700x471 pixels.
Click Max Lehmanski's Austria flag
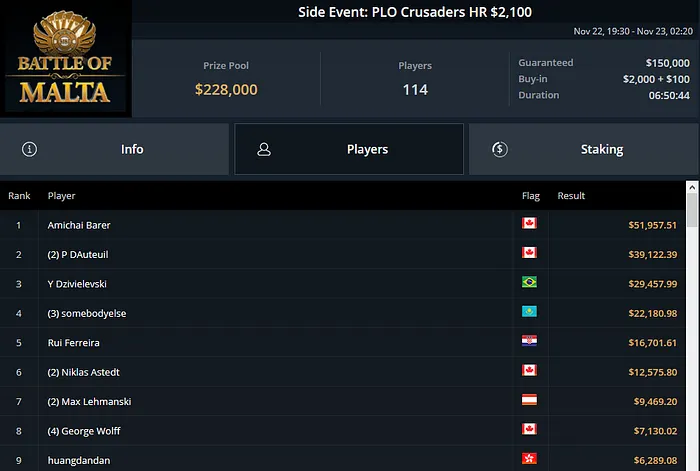tap(529, 401)
